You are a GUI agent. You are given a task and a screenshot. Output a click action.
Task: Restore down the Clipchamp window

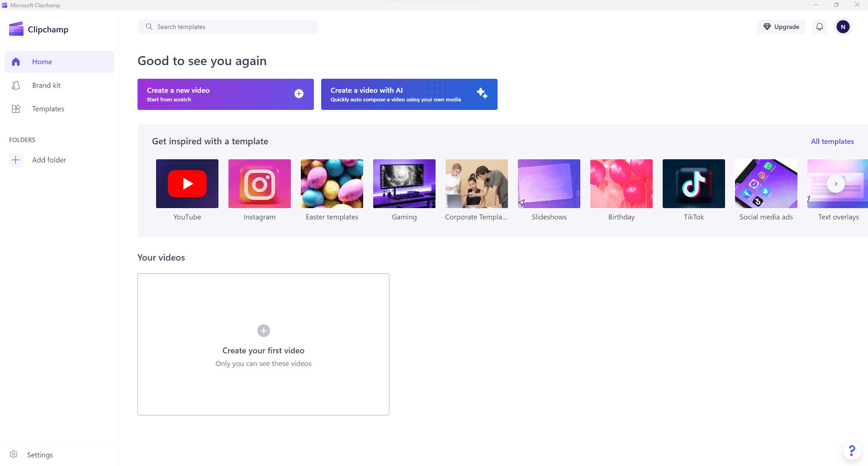click(836, 5)
